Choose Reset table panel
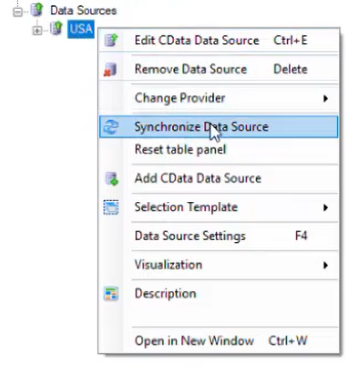 click(219, 149)
